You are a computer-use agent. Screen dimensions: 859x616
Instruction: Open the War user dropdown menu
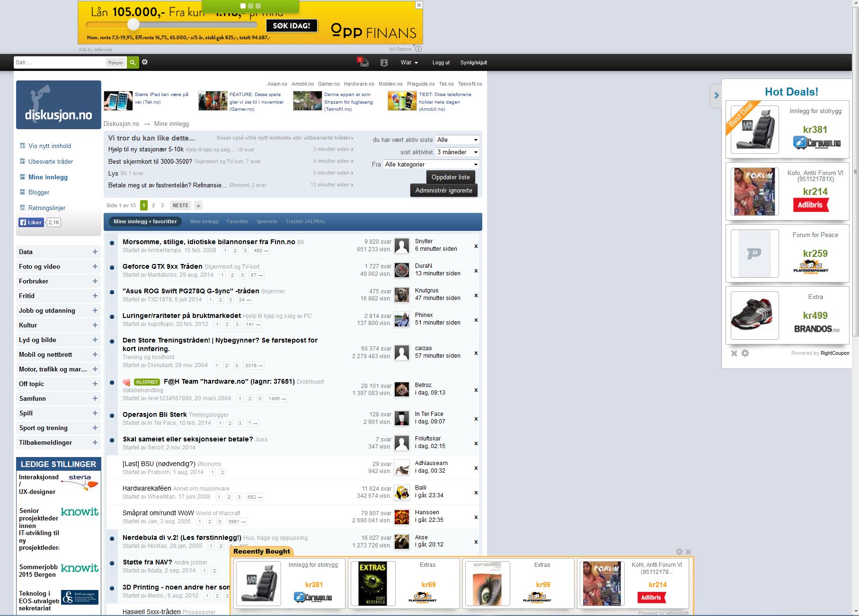(409, 62)
